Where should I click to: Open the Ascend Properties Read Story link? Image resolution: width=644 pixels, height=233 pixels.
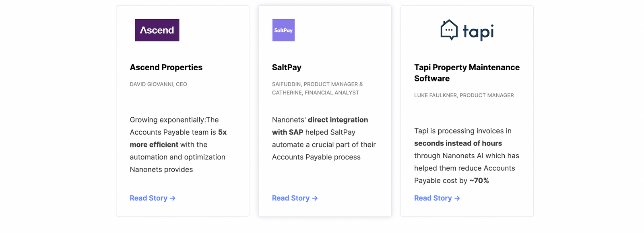click(x=149, y=198)
